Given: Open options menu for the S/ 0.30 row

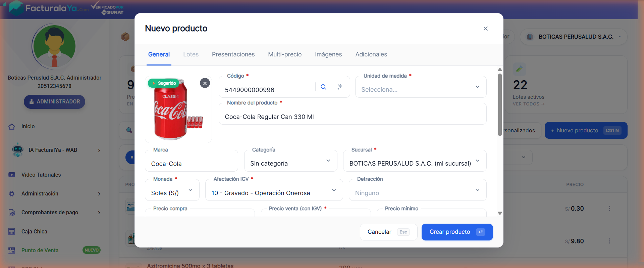Looking at the screenshot, I should click(609, 209).
